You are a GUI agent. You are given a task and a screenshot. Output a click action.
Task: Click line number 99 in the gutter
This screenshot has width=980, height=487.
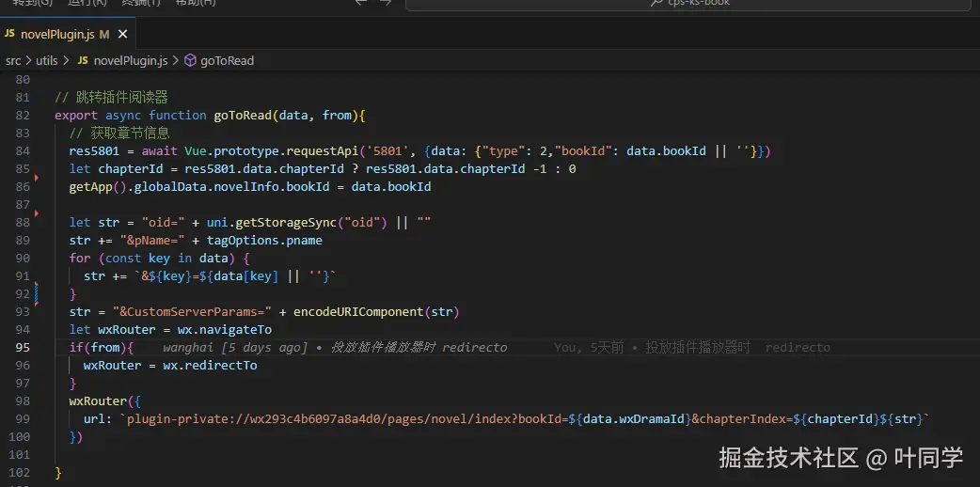[x=23, y=419]
